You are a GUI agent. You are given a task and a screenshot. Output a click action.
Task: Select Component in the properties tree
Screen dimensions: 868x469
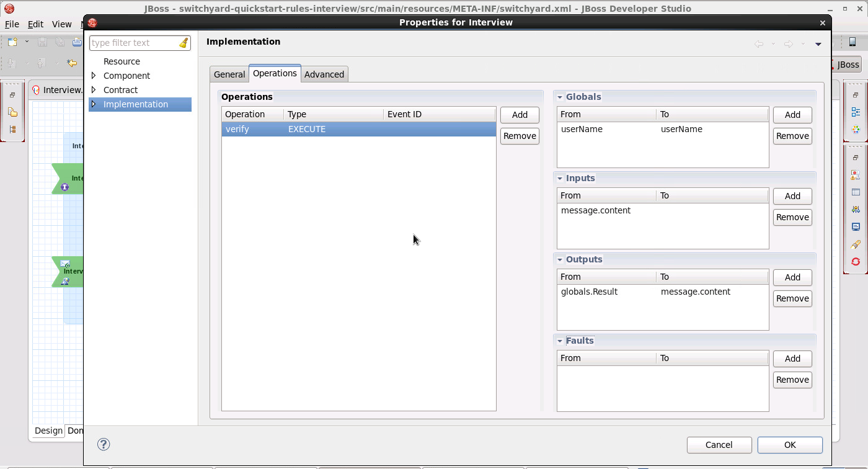coord(126,76)
